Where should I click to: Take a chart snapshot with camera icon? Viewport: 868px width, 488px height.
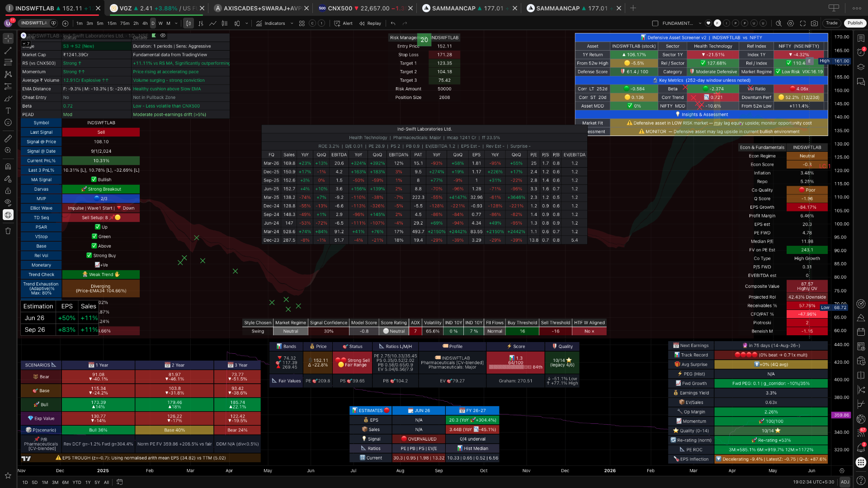[x=814, y=23]
